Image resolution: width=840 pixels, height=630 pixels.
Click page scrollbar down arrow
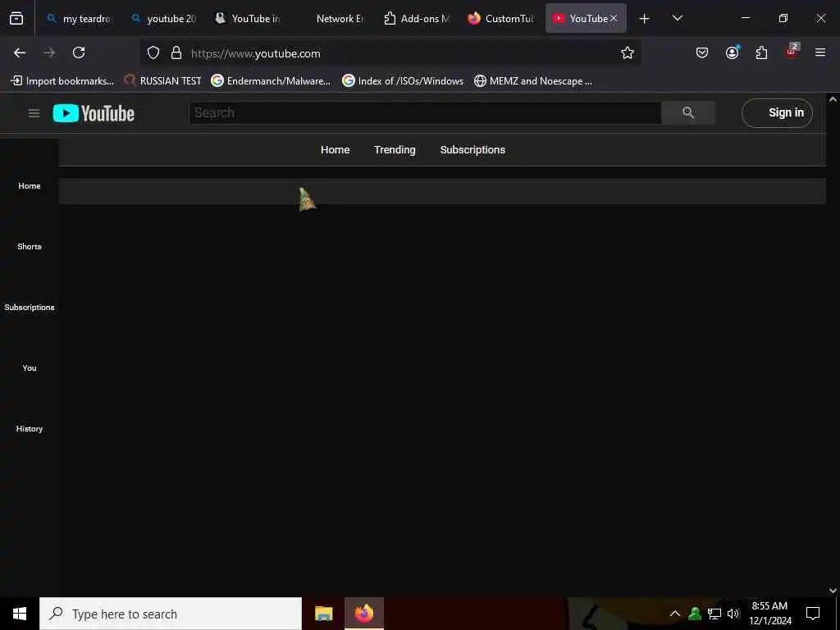[833, 591]
